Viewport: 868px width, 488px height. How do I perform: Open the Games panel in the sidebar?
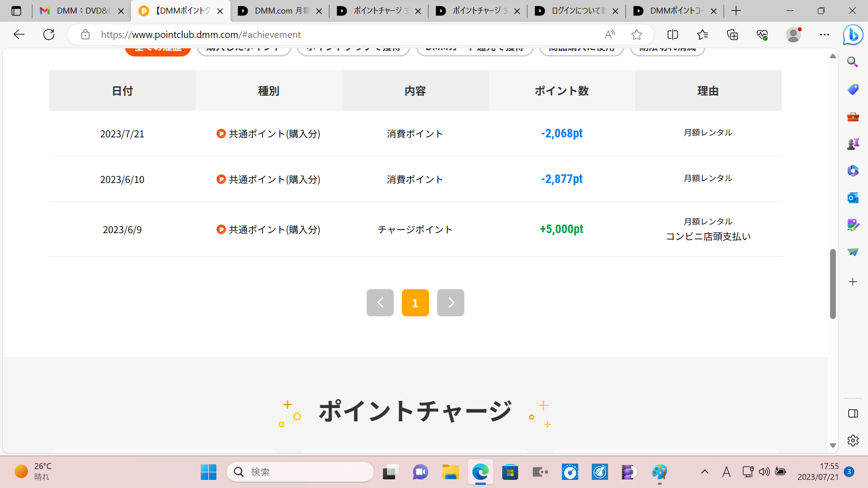click(853, 143)
